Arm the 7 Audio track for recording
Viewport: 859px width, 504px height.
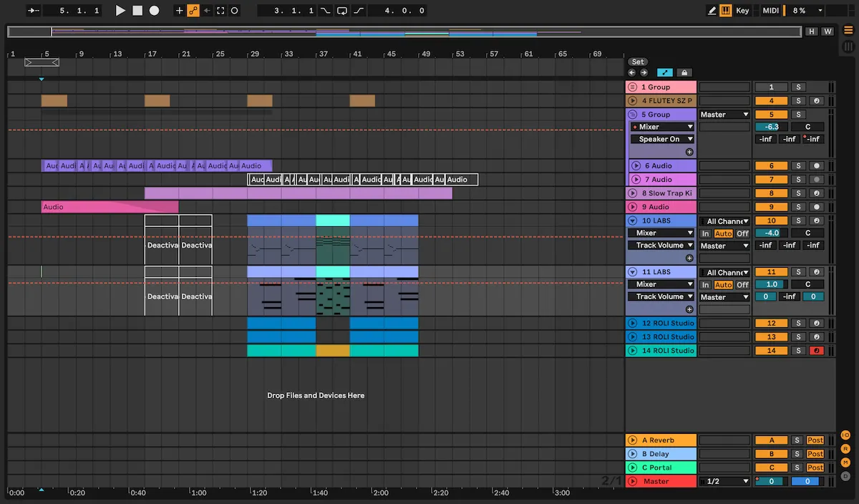pos(816,180)
